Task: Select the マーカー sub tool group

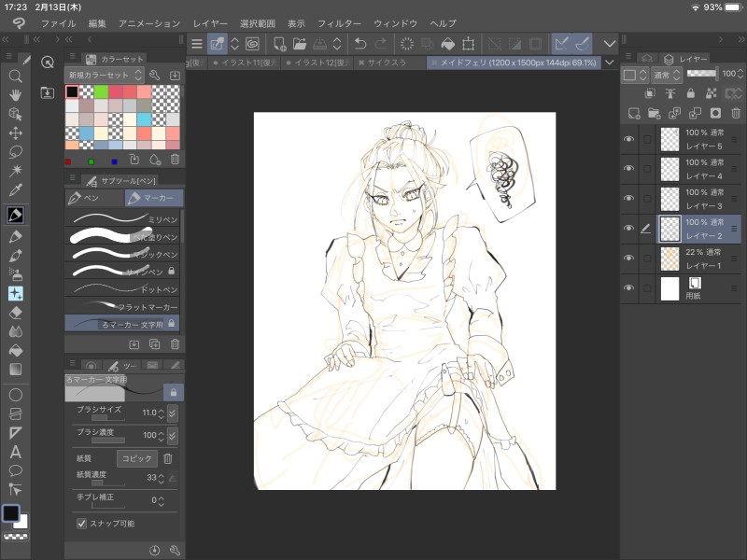Action: tap(154, 198)
